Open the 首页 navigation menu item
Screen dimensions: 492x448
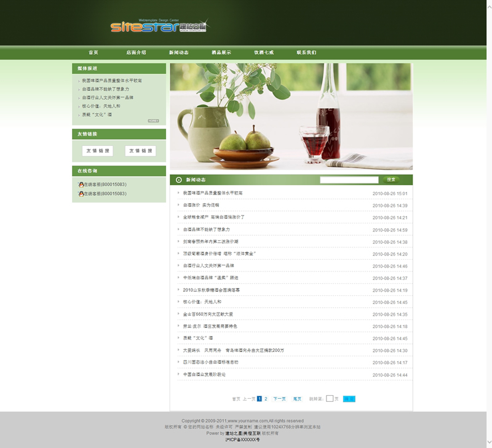point(93,53)
